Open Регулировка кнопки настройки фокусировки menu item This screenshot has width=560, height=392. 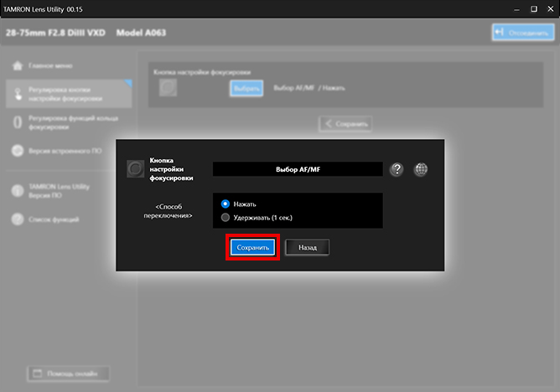pyautogui.click(x=68, y=94)
